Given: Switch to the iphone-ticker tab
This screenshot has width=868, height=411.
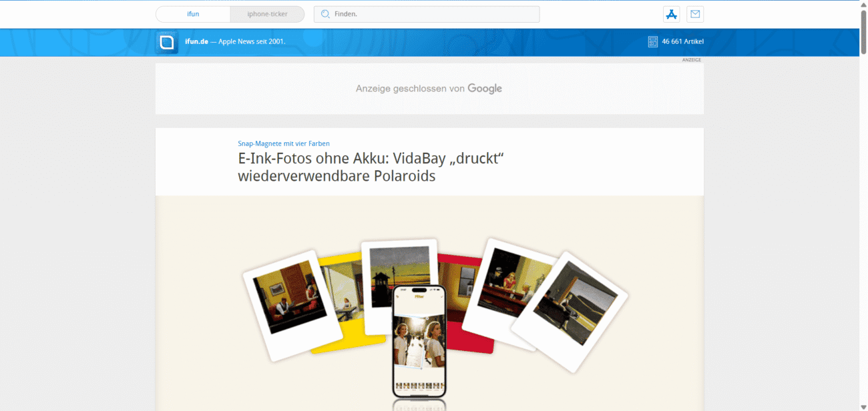Looking at the screenshot, I should click(267, 14).
